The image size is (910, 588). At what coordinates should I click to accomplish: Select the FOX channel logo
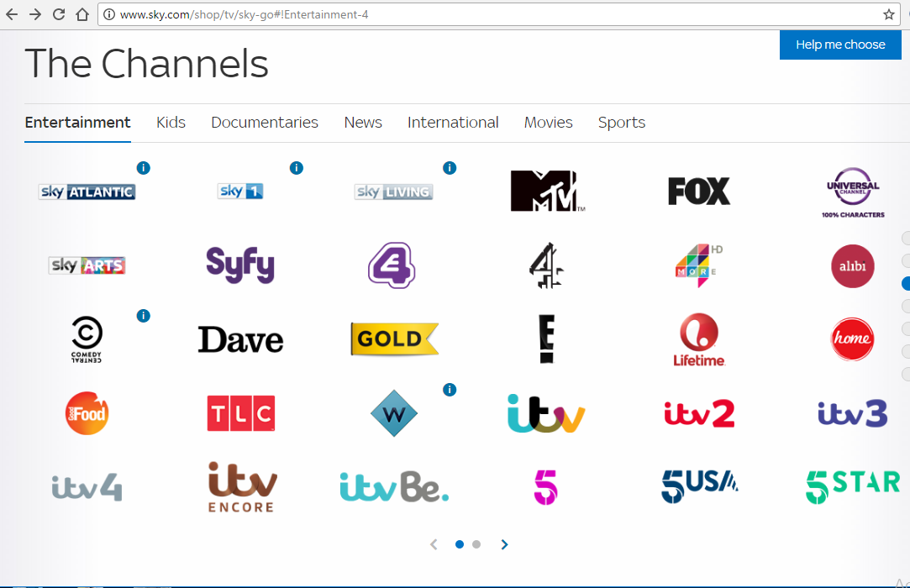(x=699, y=191)
